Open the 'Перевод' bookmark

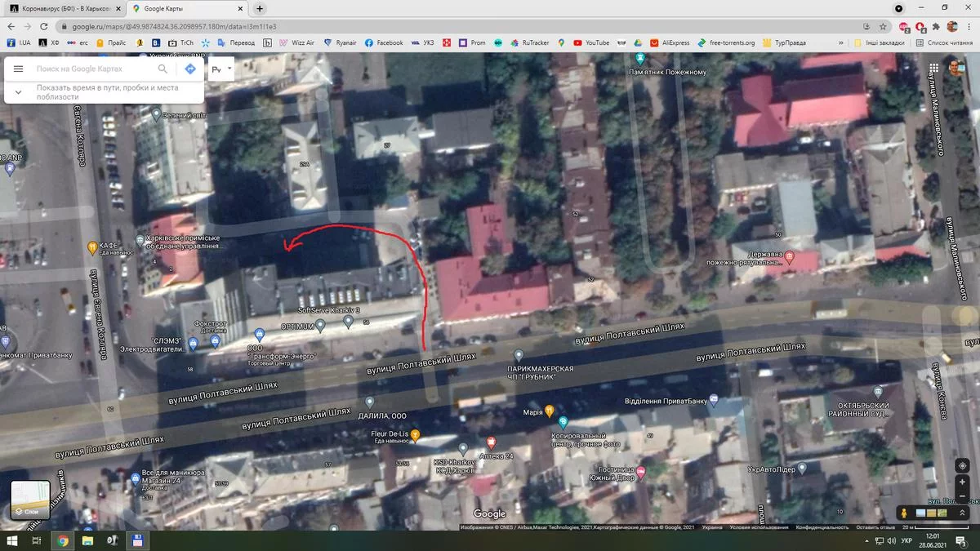click(236, 42)
